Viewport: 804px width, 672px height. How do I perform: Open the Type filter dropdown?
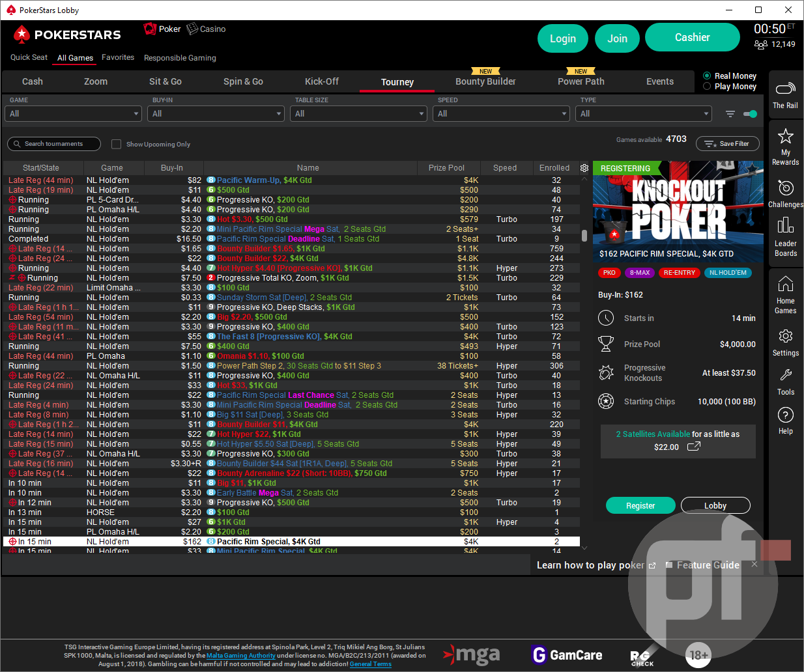[x=644, y=113]
